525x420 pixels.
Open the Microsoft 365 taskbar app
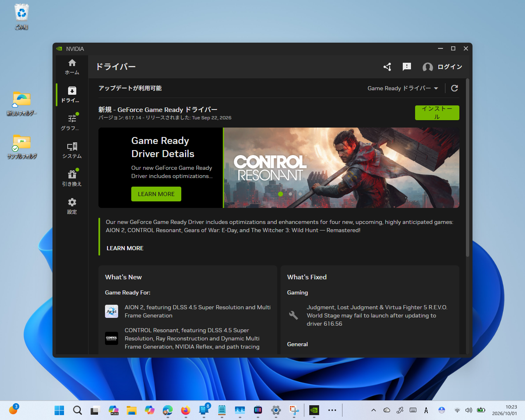tap(114, 410)
